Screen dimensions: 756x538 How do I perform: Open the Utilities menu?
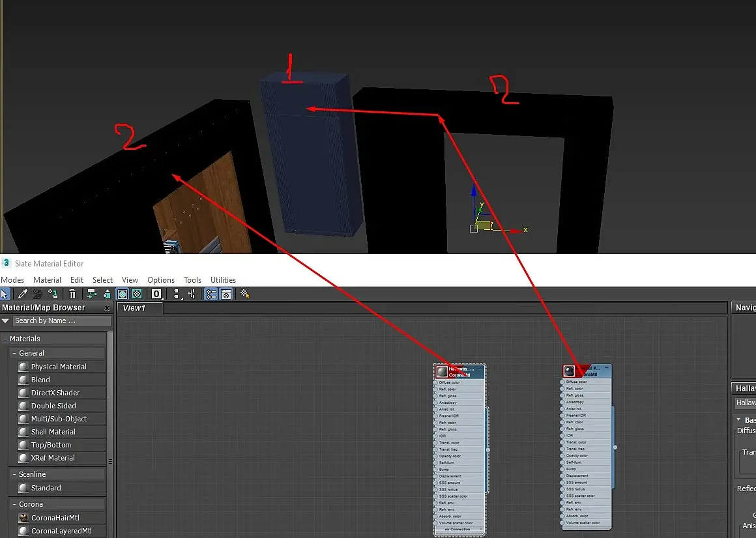click(x=223, y=280)
